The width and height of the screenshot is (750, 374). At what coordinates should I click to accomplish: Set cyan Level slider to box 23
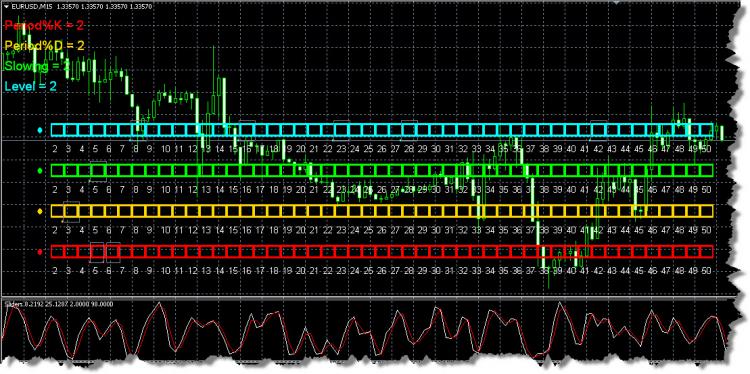click(x=342, y=130)
